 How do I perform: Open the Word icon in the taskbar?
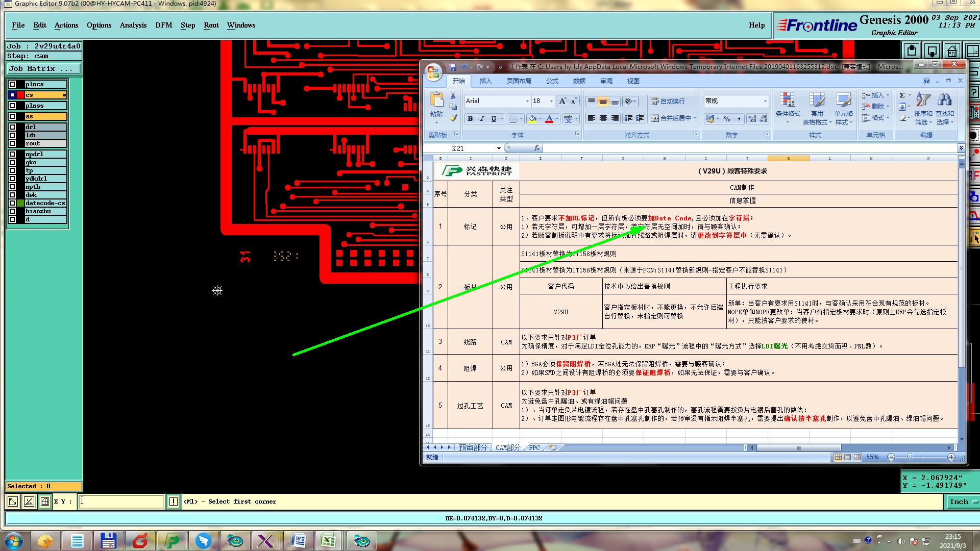(x=298, y=541)
